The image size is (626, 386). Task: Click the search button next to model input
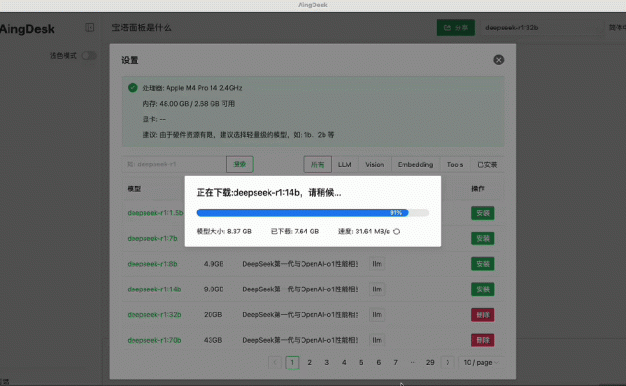pyautogui.click(x=240, y=164)
